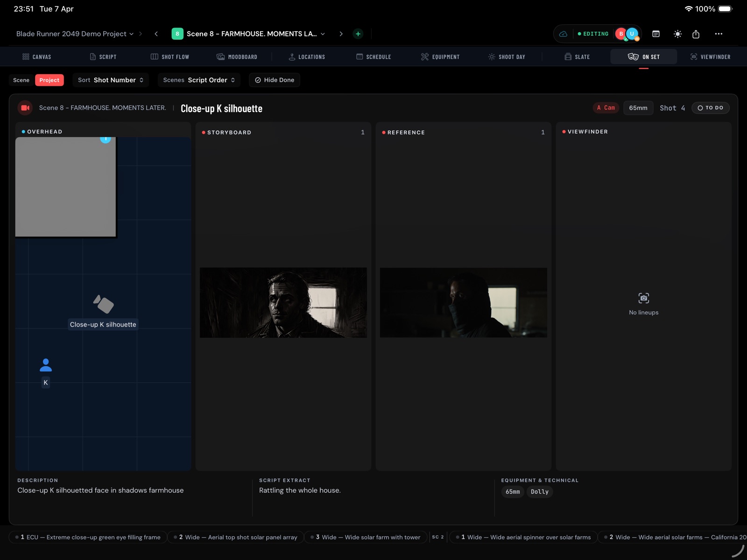Open the notes panel icon
Image resolution: width=747 pixels, height=560 pixels.
[656, 34]
